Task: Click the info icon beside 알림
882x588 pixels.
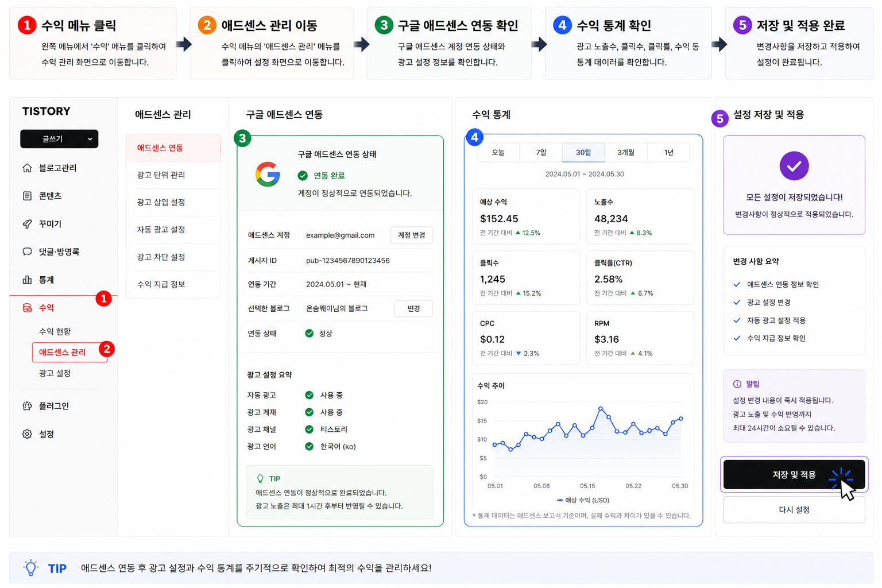Action: (737, 384)
